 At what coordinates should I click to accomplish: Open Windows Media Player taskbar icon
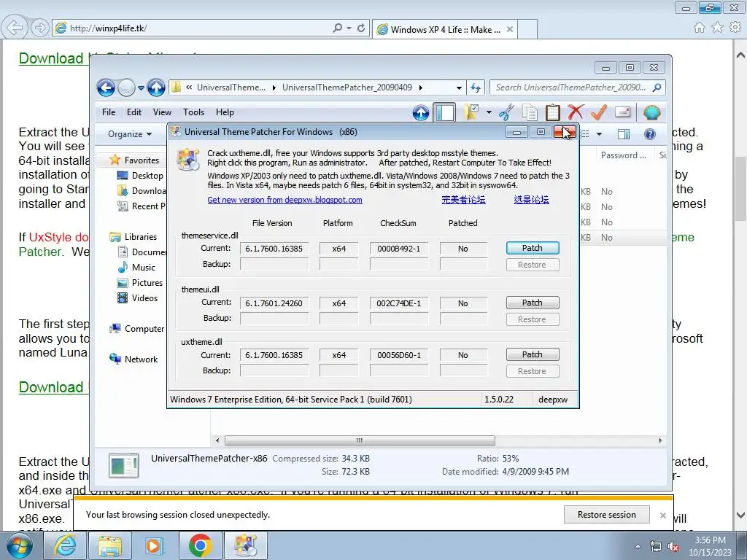pos(155,545)
